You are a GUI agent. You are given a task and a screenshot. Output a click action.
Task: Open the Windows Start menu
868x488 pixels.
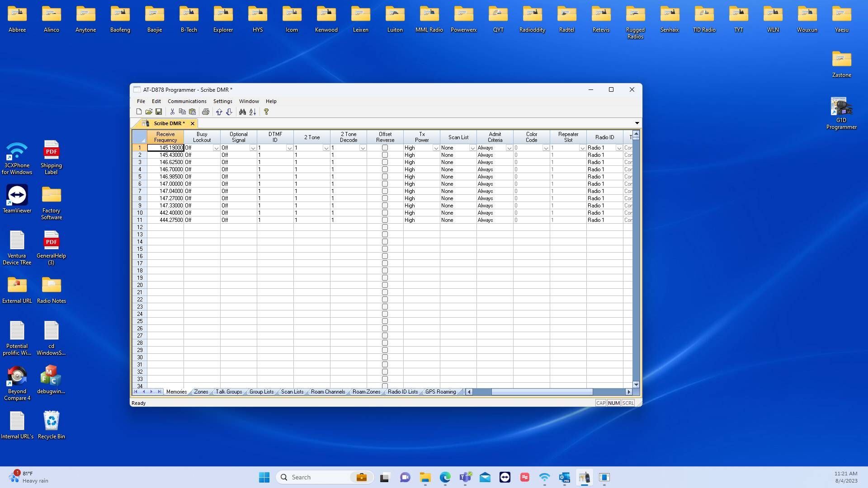(264, 477)
